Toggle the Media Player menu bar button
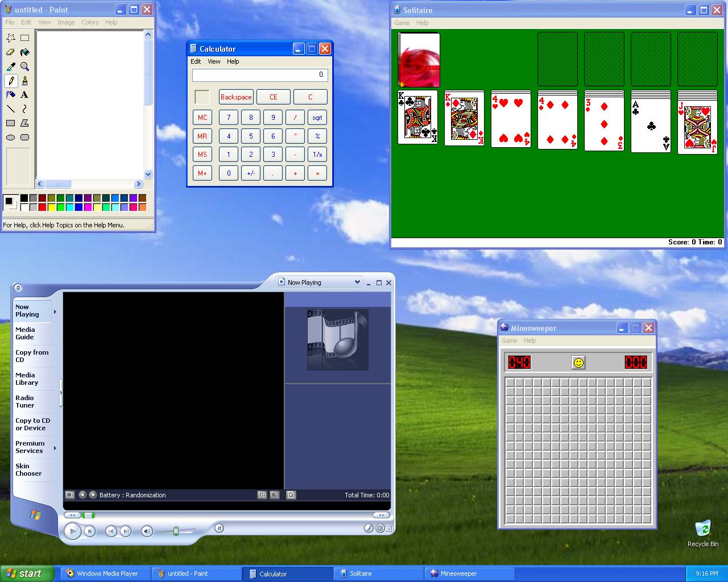 tap(18, 288)
